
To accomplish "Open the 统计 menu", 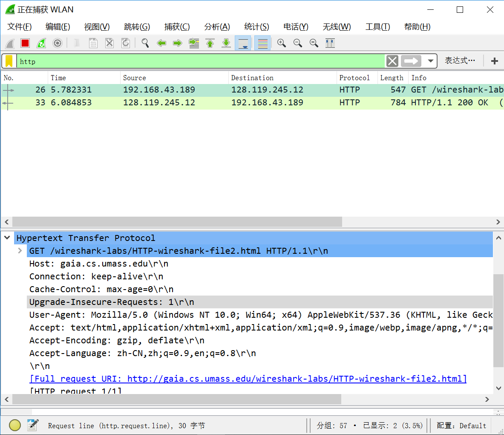I will tap(256, 26).
